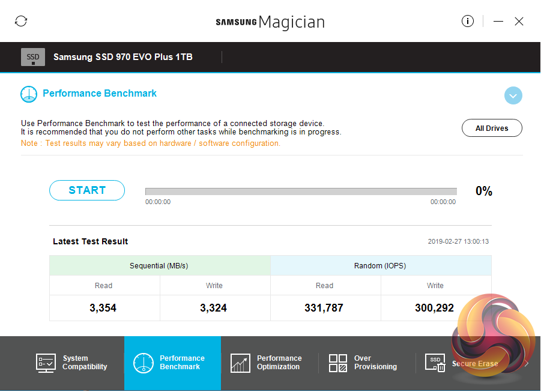Click the Secure Erase trash icon
The height and width of the screenshot is (392, 541).
[x=435, y=363]
